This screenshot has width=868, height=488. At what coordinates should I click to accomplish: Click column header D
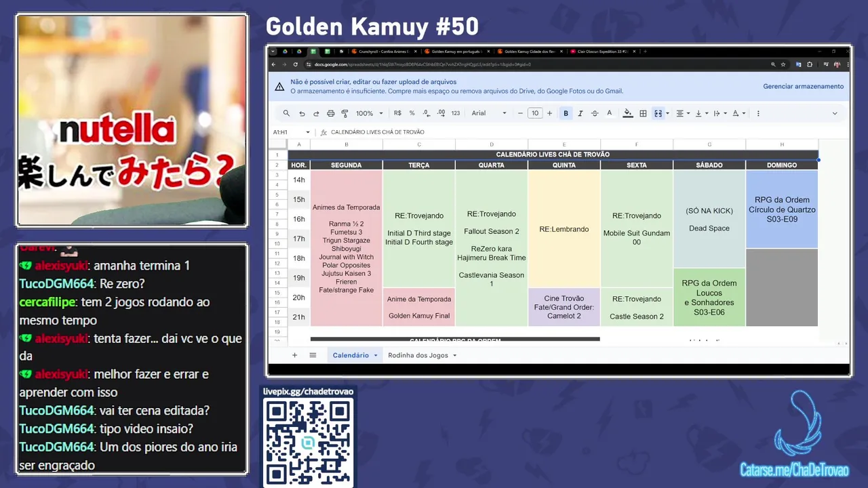[492, 144]
